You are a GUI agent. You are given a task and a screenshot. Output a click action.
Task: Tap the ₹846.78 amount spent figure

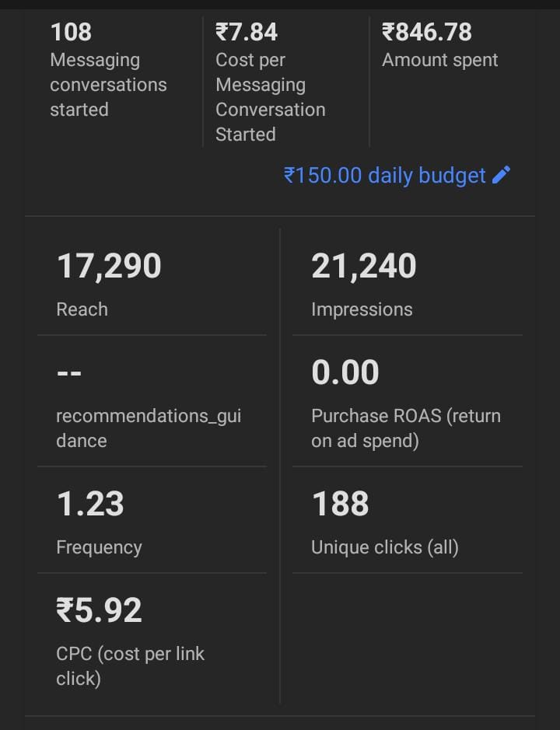click(426, 32)
